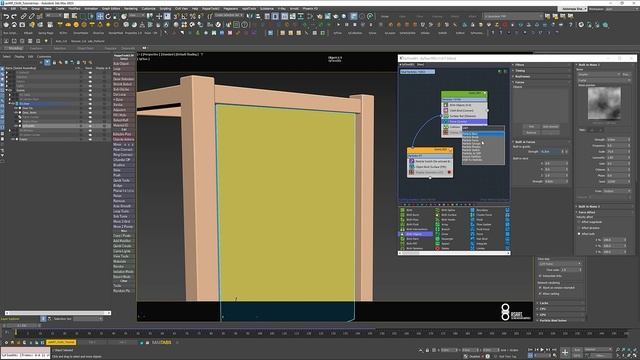Select Affect direction radio option

(579, 228)
